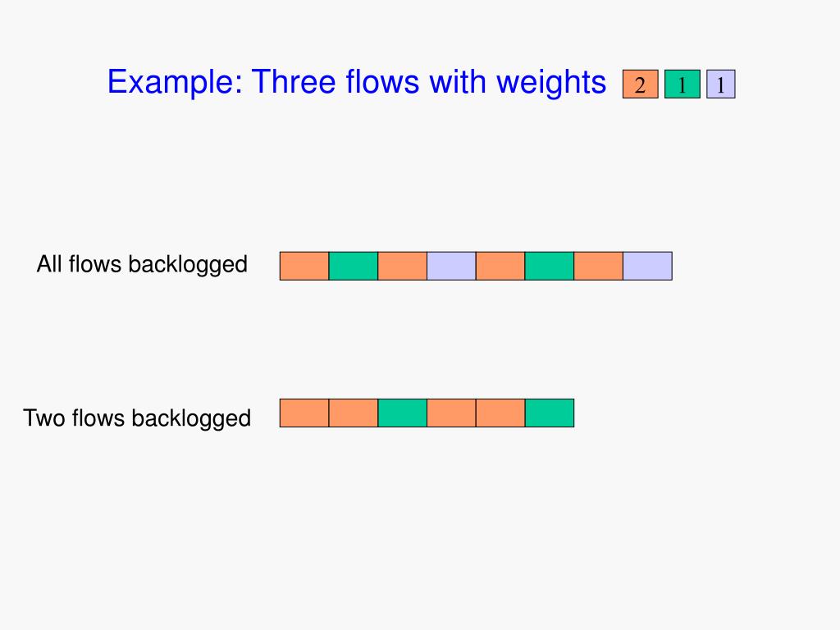The image size is (840, 630).
Task: Click first lavender block in all-flows row
Action: 452,266
